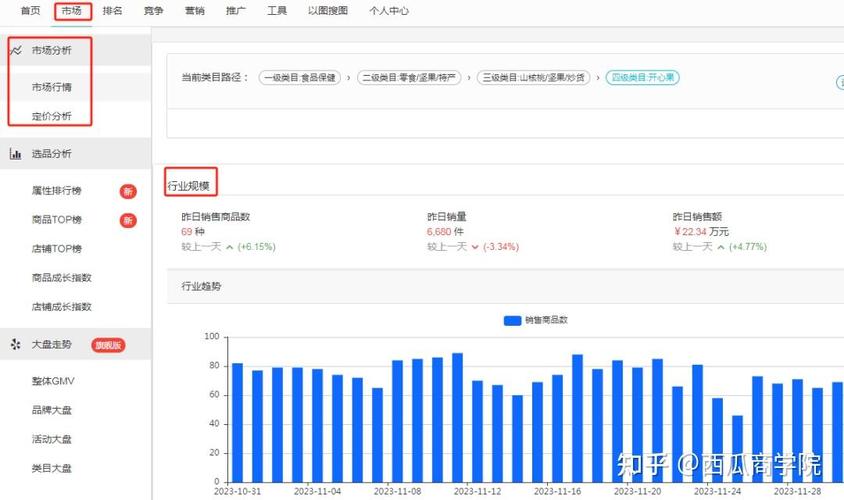This screenshot has height=500, width=844.
Task: Click the 选品分析 bar-chart icon
Action: click(16, 154)
